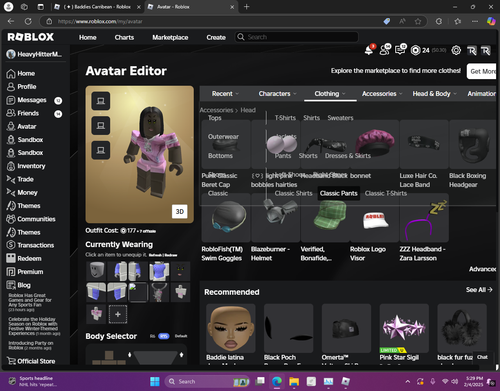Choose Classic Pants from Clothing menu
This screenshot has height=391, width=500.
tap(339, 193)
